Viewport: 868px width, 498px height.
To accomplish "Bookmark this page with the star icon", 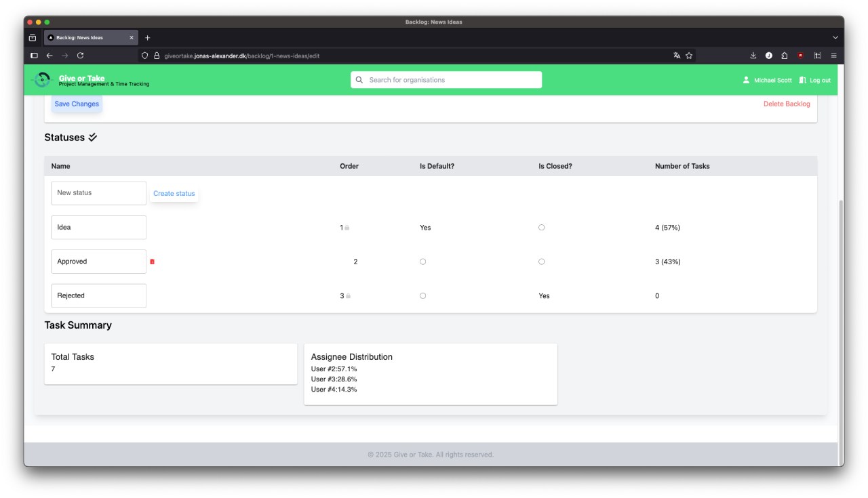I will [689, 56].
